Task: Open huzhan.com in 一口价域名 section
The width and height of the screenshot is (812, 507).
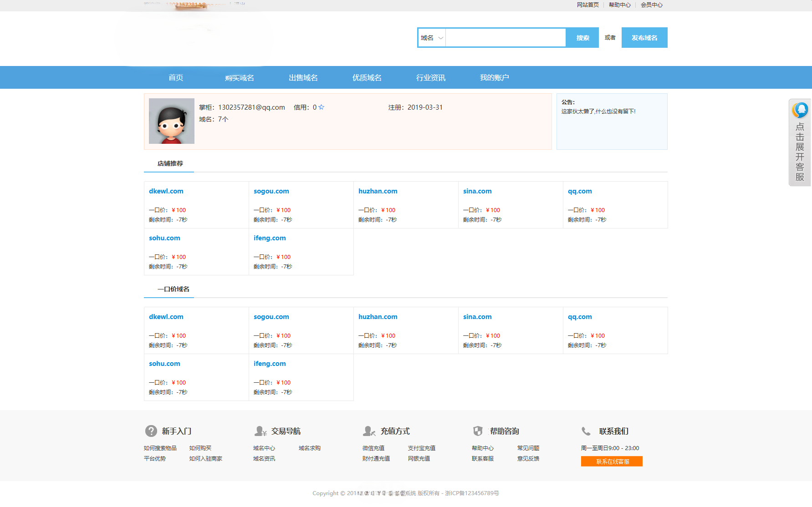Action: [378, 317]
